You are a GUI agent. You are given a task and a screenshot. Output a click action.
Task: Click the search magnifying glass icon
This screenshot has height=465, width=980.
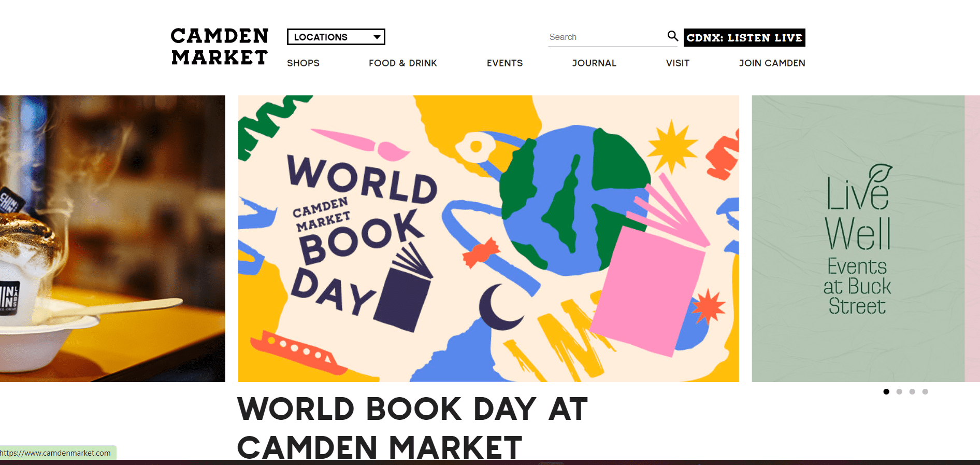coord(672,36)
